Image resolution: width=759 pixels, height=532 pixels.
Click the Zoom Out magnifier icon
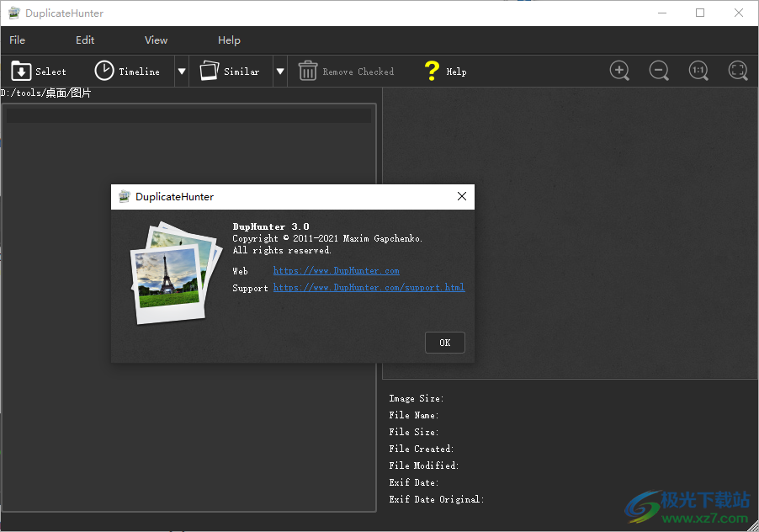click(659, 71)
